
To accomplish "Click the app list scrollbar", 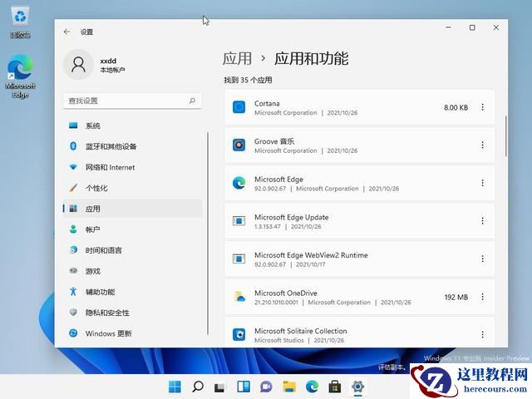I will (x=506, y=135).
